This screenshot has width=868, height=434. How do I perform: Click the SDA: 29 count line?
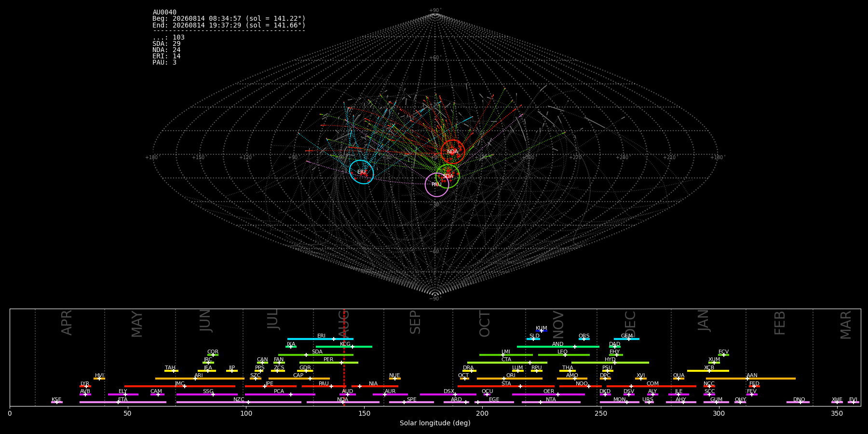coord(166,44)
